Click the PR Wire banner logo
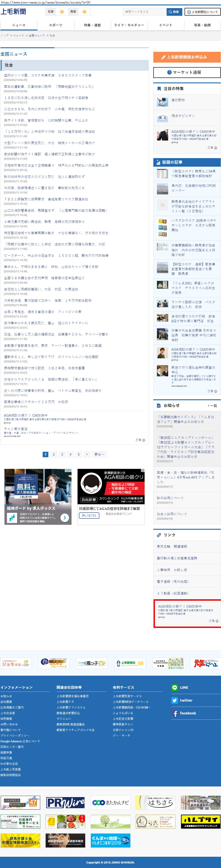 click(65, 803)
